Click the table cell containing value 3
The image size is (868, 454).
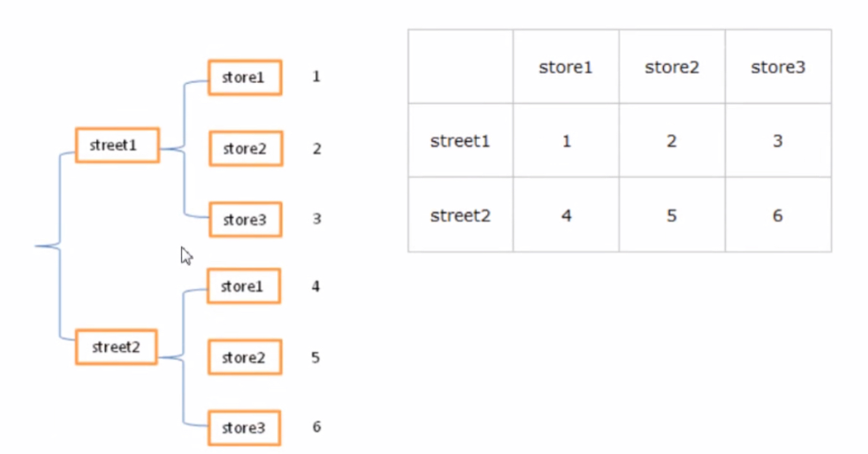[x=778, y=141]
